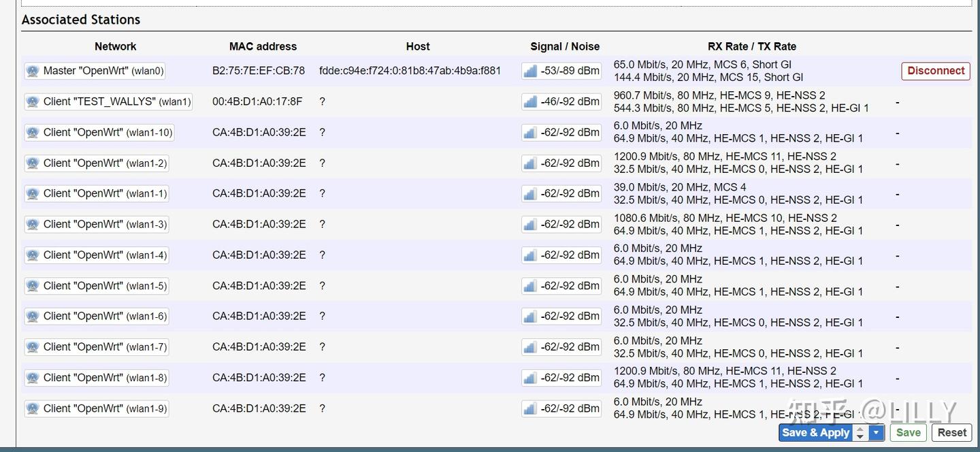Click network icon for wlan1-5 client

click(x=32, y=286)
